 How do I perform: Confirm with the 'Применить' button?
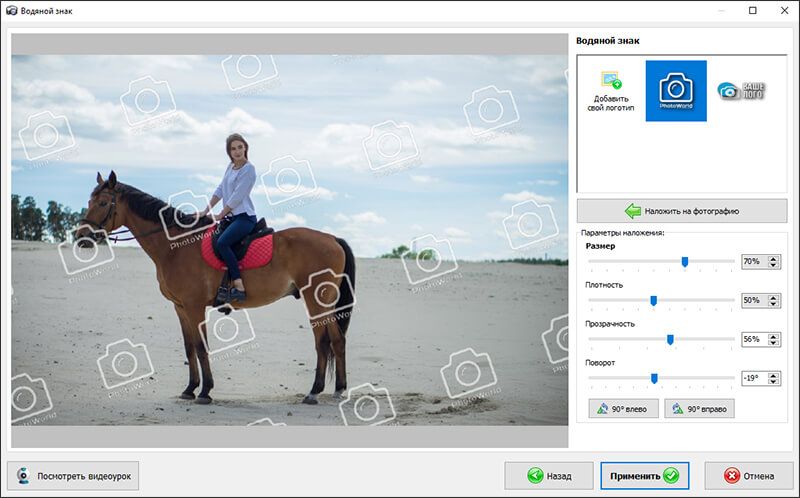click(645, 476)
